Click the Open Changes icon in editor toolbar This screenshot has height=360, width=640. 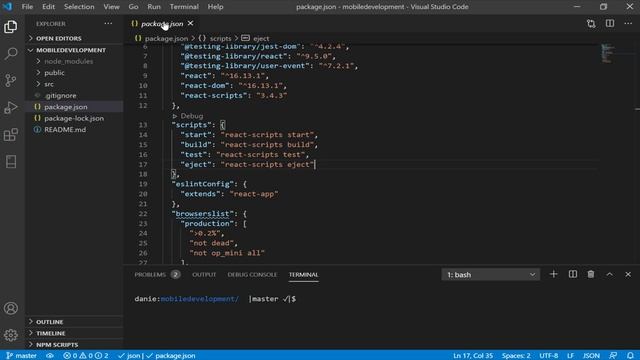(591, 24)
